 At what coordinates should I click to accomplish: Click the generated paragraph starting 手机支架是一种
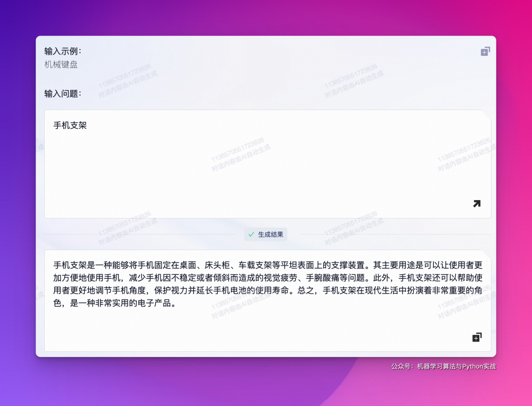[x=267, y=284]
